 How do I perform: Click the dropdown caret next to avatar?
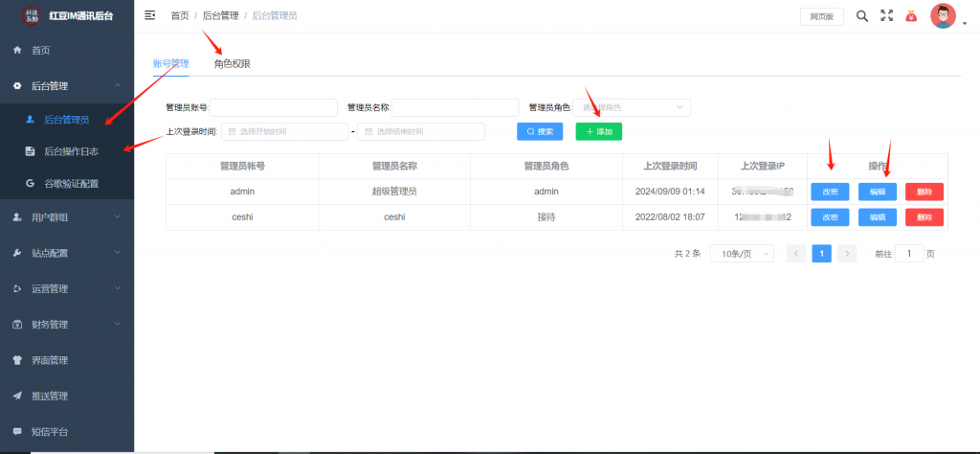tap(965, 24)
